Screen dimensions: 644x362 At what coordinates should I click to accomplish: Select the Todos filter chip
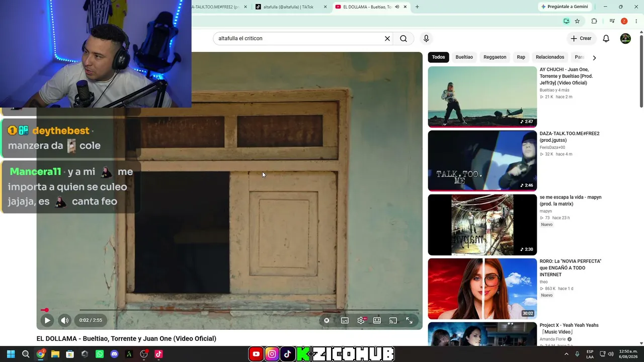(438, 57)
